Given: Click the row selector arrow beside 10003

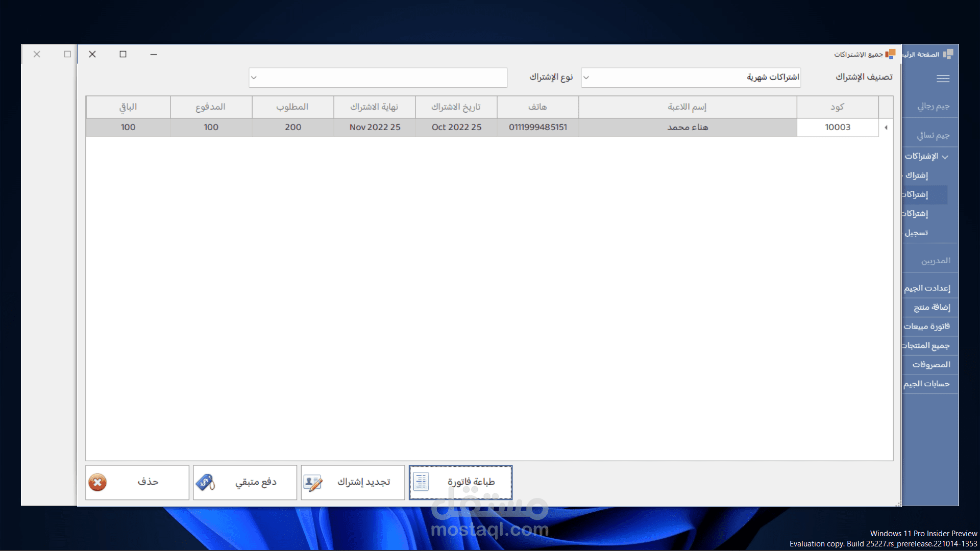Looking at the screenshot, I should coord(886,128).
